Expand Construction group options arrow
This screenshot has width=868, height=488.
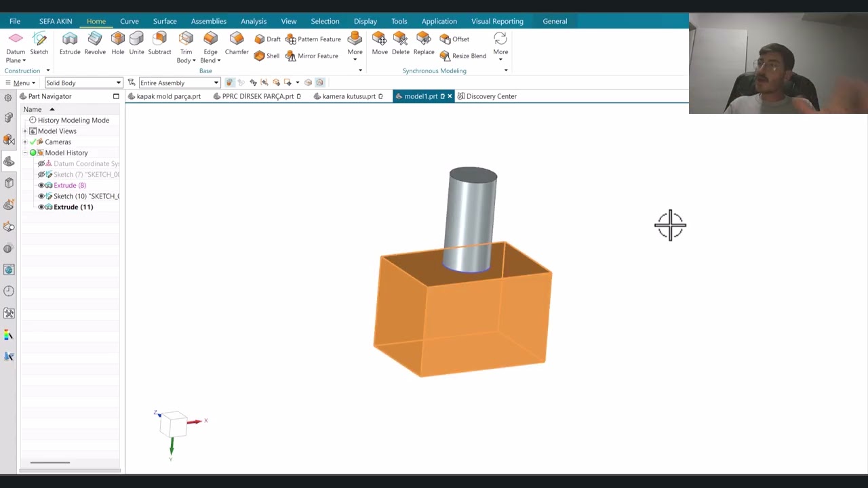(47, 70)
